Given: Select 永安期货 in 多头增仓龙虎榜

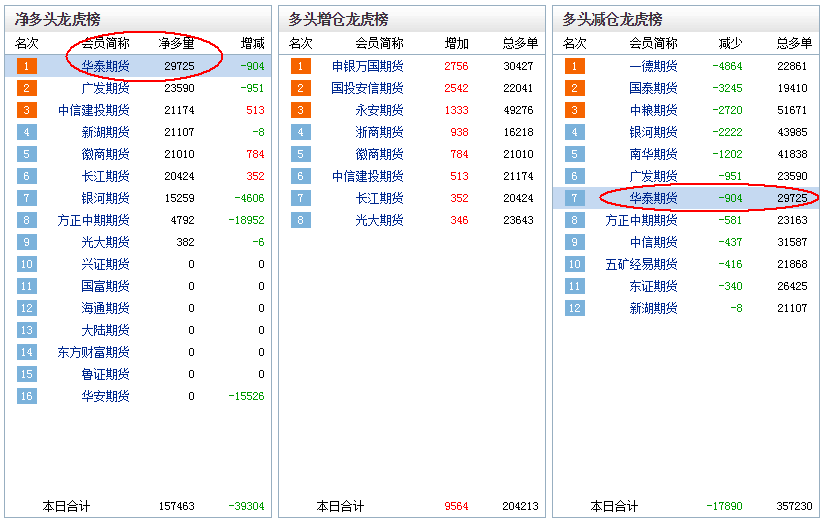Looking at the screenshot, I should click(380, 110).
